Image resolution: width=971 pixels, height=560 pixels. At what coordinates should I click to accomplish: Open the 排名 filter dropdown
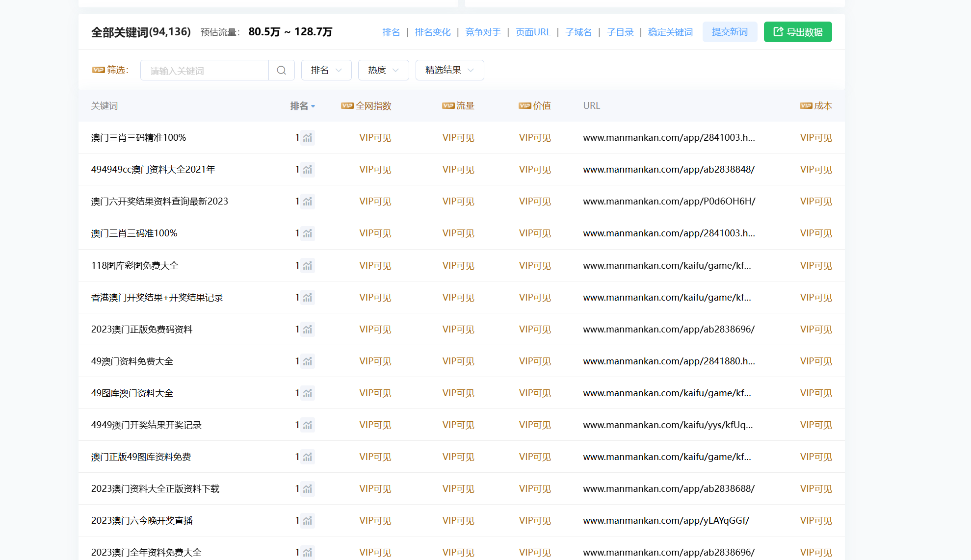click(x=326, y=70)
